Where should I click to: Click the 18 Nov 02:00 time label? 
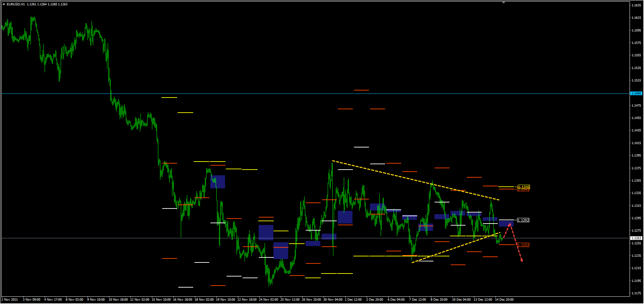(x=204, y=300)
